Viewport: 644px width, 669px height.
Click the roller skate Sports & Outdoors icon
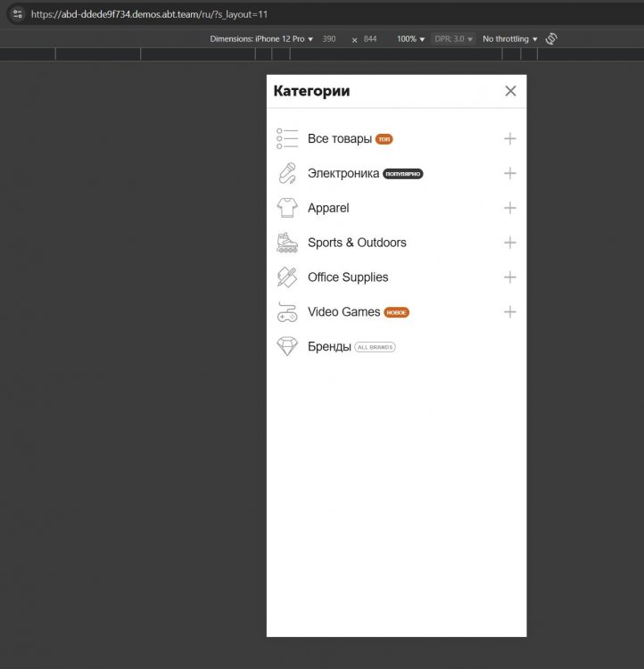click(286, 243)
